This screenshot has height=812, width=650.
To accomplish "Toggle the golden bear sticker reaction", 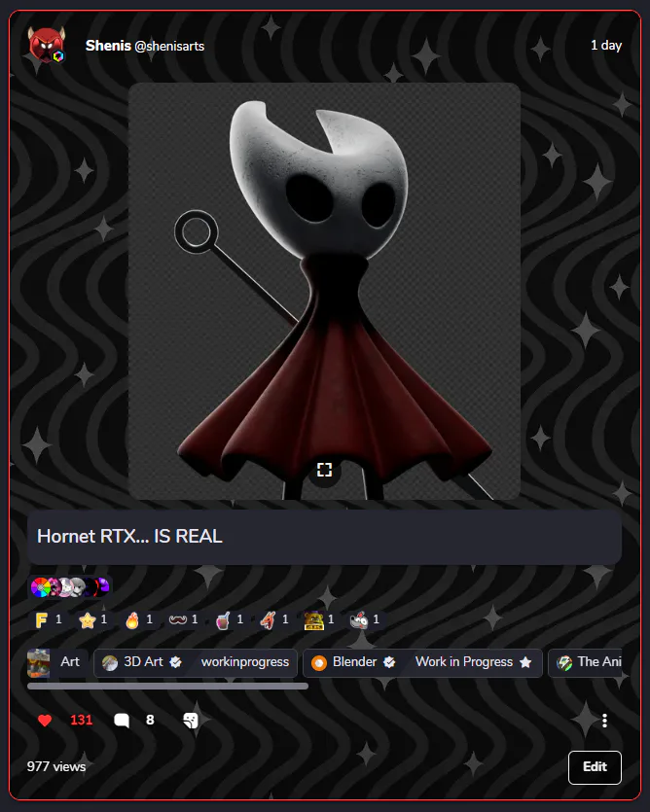I will 320,619.
